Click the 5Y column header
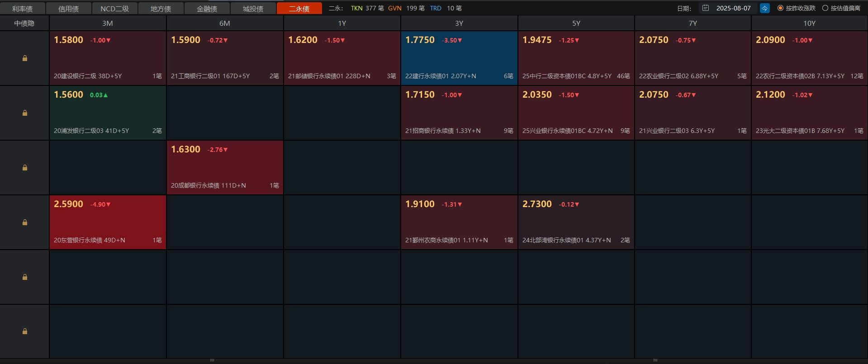 [576, 23]
